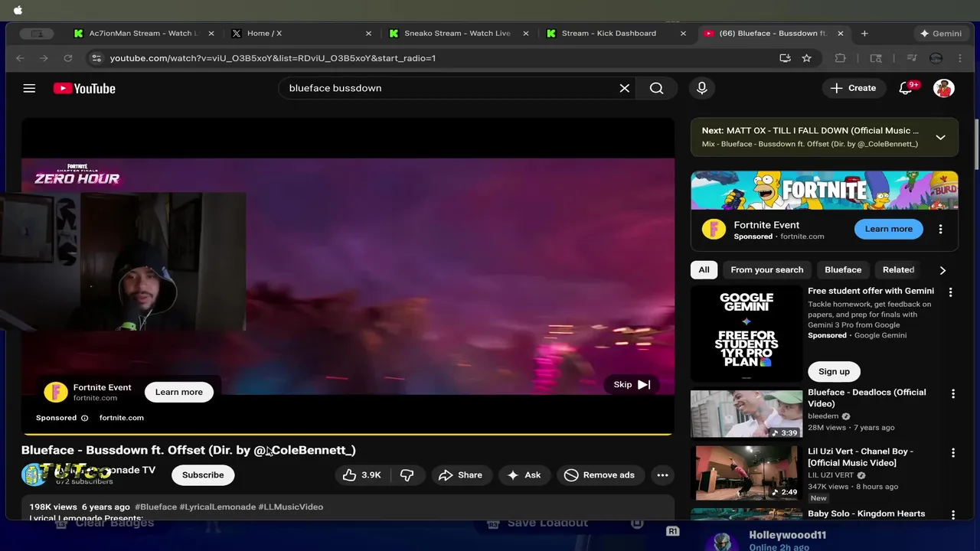Click Learn more on video ad overlay
The height and width of the screenshot is (551, 980).
(179, 392)
